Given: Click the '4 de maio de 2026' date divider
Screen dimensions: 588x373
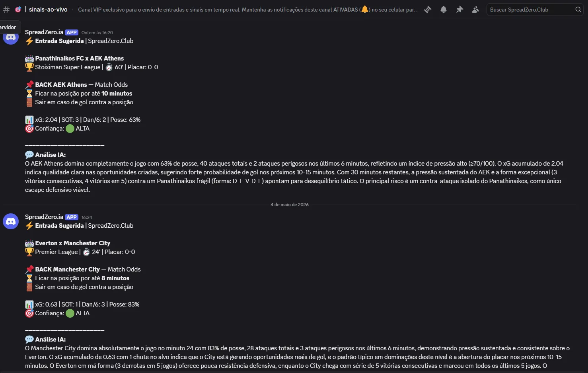Looking at the screenshot, I should click(x=290, y=205).
